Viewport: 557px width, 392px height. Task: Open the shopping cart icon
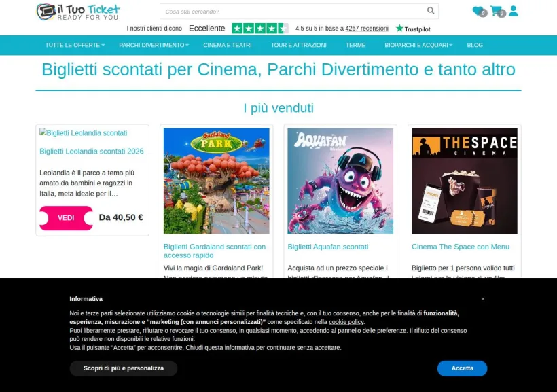tap(497, 11)
